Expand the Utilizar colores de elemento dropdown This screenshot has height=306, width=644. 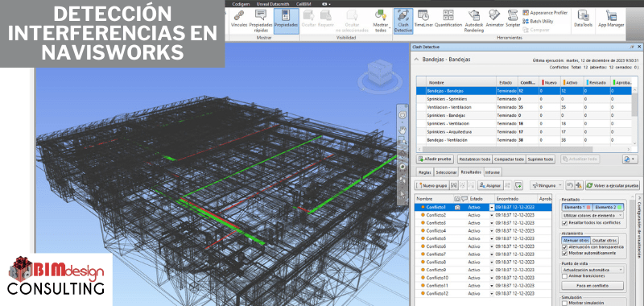(x=592, y=215)
